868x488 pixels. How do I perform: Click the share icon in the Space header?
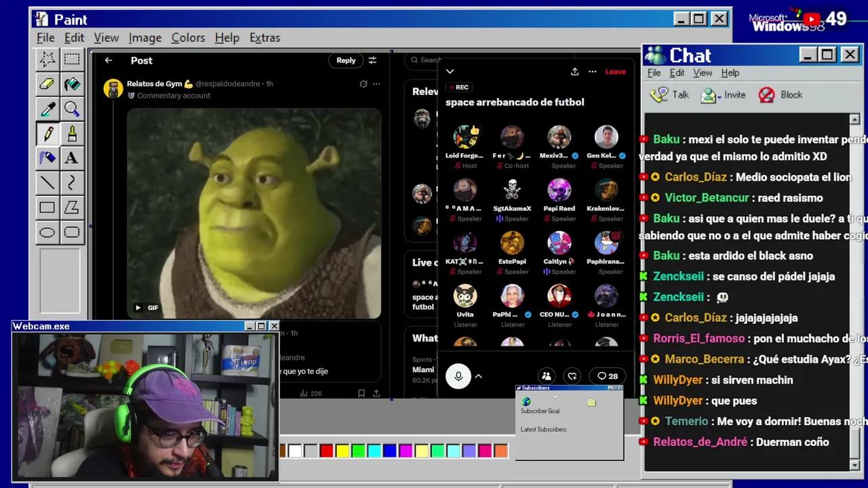click(x=575, y=71)
